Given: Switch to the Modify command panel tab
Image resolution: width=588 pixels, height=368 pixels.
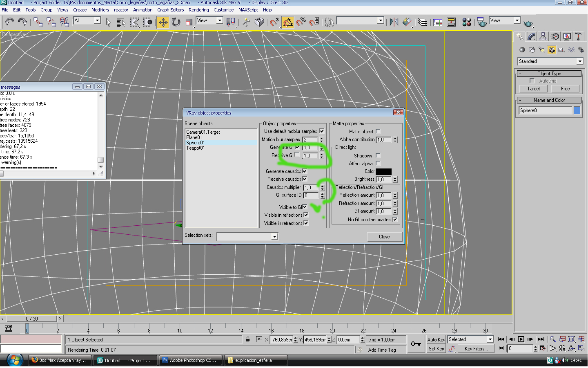Looking at the screenshot, I should tap(531, 37).
